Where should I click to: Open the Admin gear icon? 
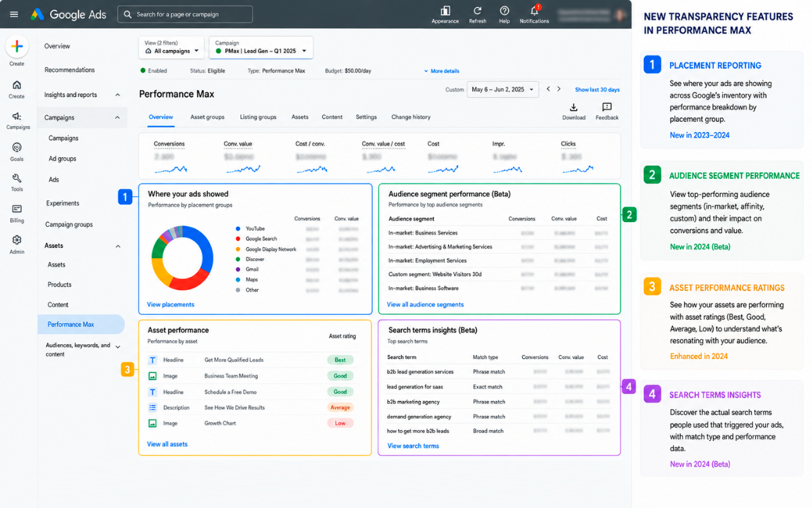click(17, 240)
